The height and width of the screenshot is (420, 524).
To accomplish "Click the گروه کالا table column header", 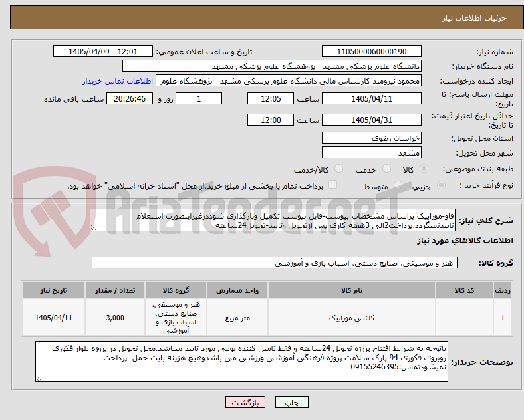I will click(x=176, y=290).
